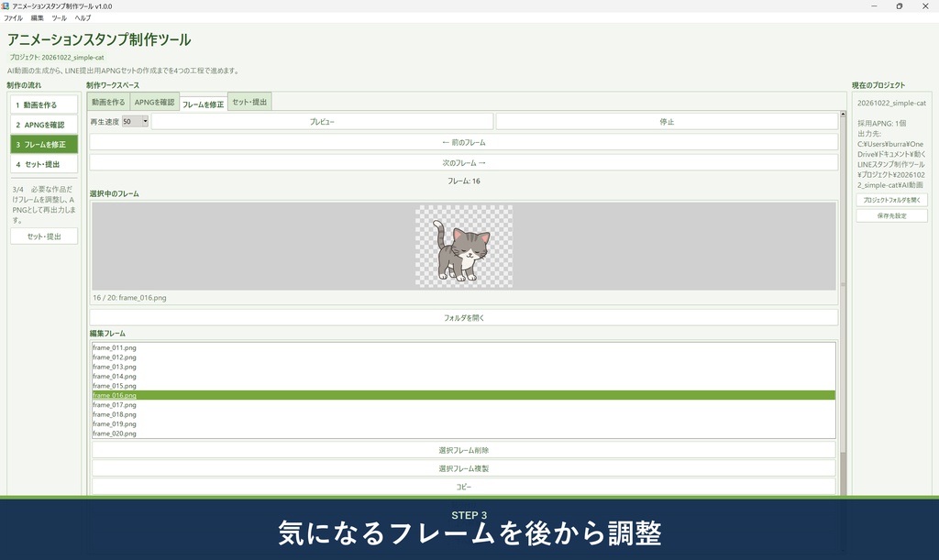Image resolution: width=939 pixels, height=560 pixels.
Task: Select frame_015.png in the list
Action: [x=463, y=386]
